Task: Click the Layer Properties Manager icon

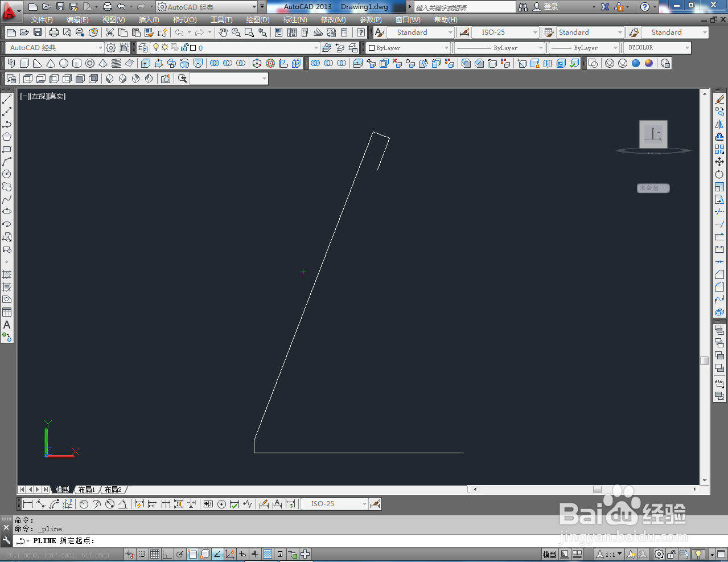Action: (x=143, y=48)
